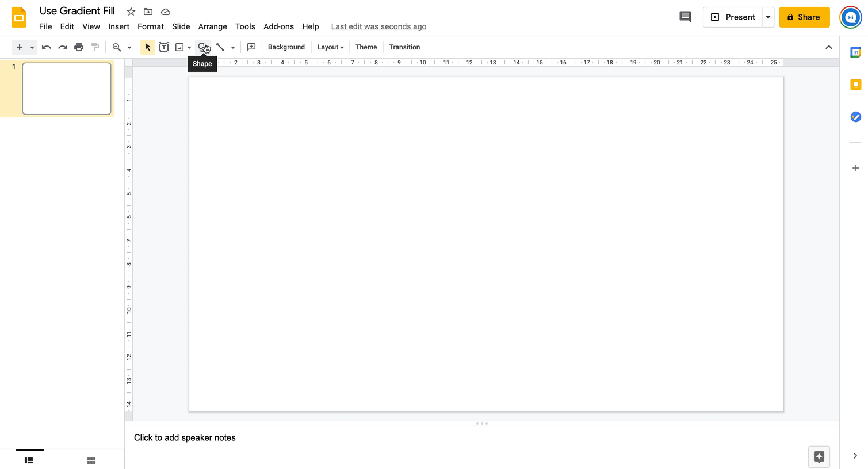Image resolution: width=868 pixels, height=469 pixels.
Task: Open the Present options dropdown arrow
Action: pos(768,17)
